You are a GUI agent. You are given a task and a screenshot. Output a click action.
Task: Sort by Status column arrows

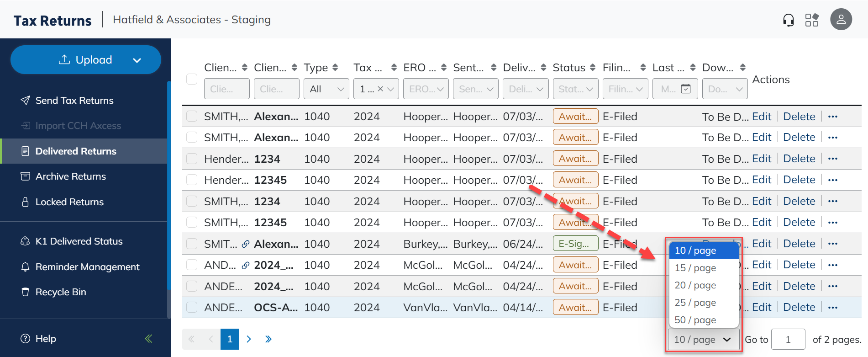593,68
